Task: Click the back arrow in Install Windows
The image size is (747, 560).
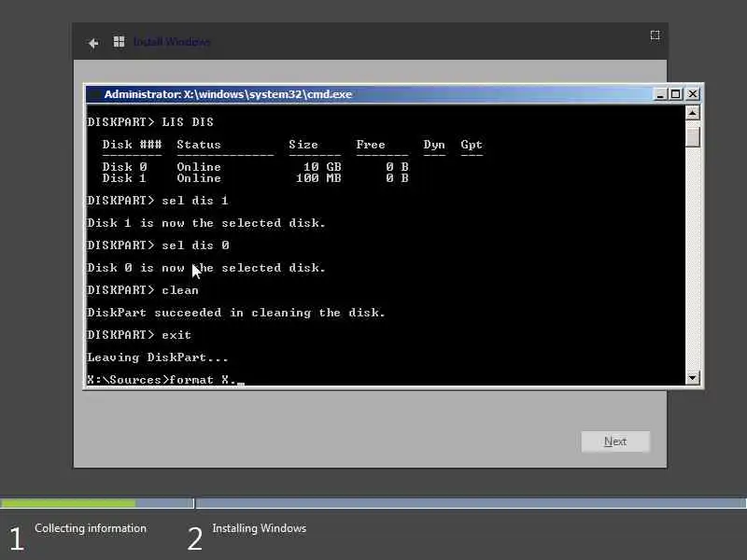Action: (x=93, y=43)
